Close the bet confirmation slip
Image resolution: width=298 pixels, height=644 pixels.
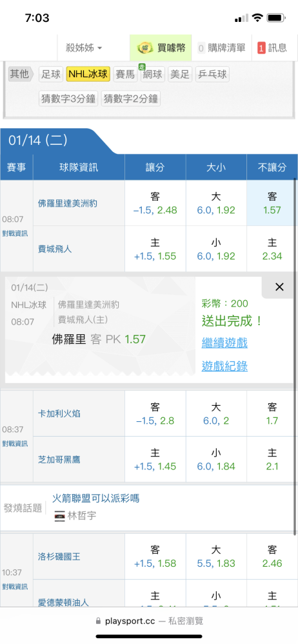pyautogui.click(x=279, y=287)
